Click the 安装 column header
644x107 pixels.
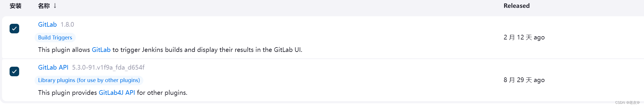pyautogui.click(x=15, y=6)
